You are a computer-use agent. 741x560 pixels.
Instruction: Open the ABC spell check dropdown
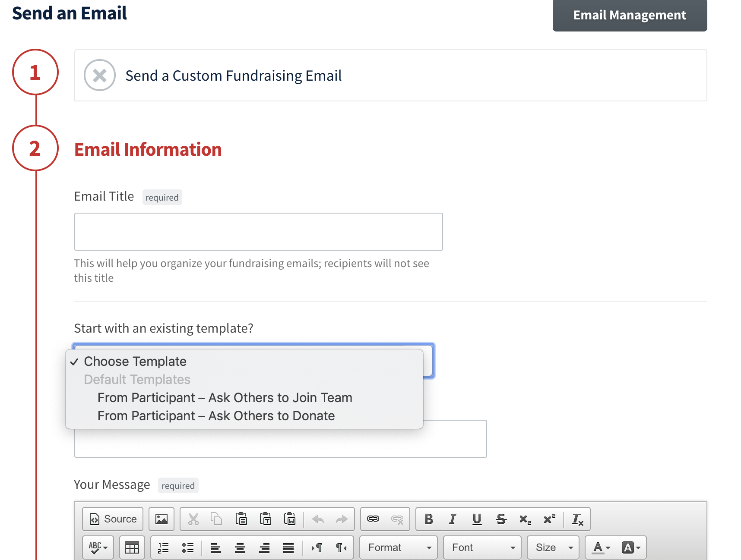[98, 547]
